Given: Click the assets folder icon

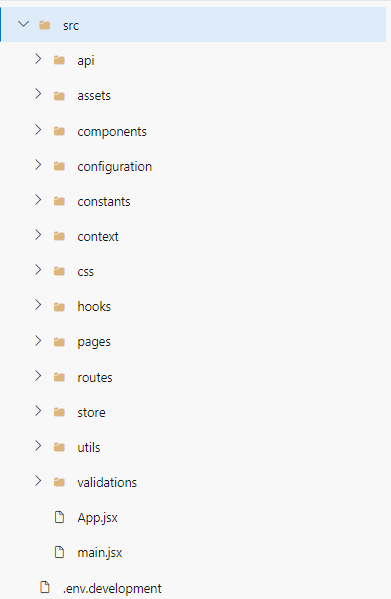Looking at the screenshot, I should pyautogui.click(x=59, y=96).
